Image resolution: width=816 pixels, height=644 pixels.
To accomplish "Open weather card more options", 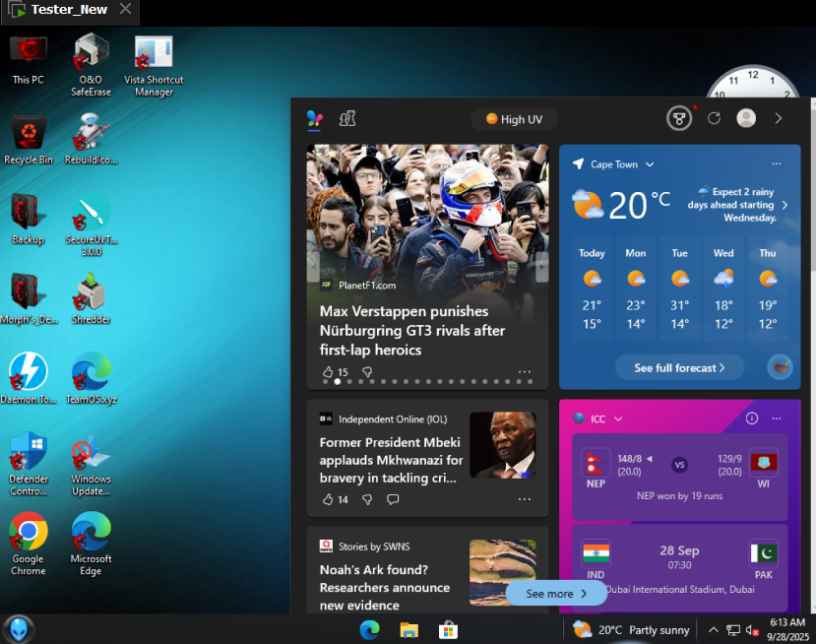I will [776, 163].
